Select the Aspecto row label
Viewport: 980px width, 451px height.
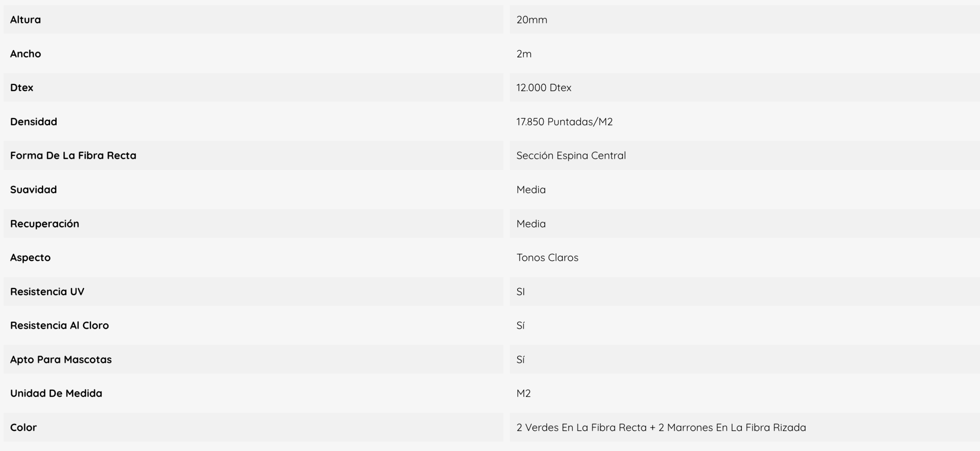click(30, 258)
